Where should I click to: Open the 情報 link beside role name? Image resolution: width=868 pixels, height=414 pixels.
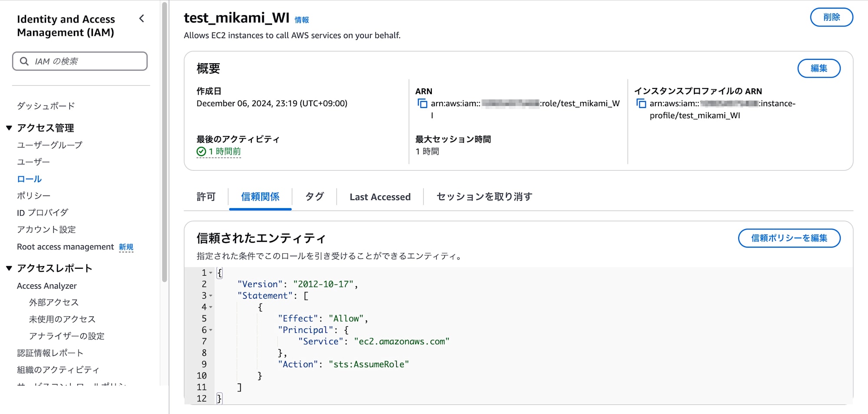302,20
